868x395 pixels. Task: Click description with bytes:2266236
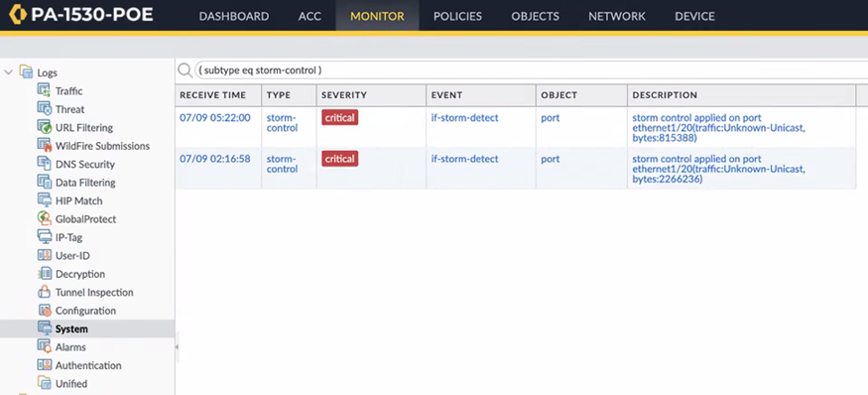point(718,169)
